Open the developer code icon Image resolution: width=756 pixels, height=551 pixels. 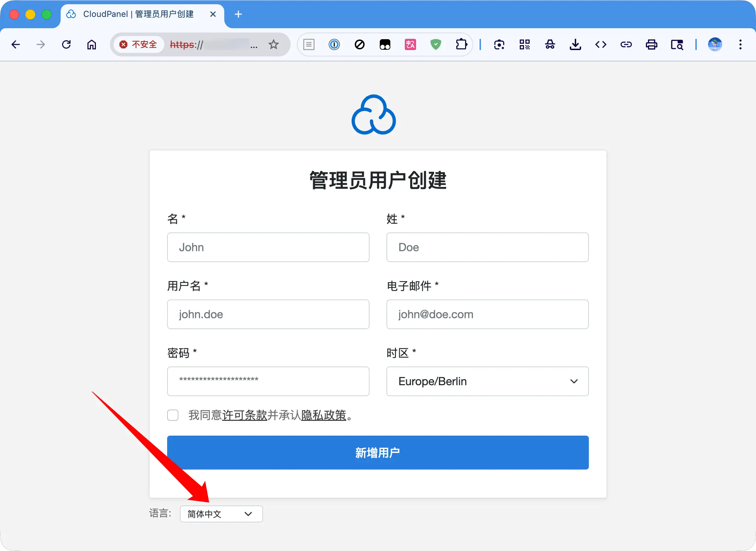pyautogui.click(x=600, y=44)
